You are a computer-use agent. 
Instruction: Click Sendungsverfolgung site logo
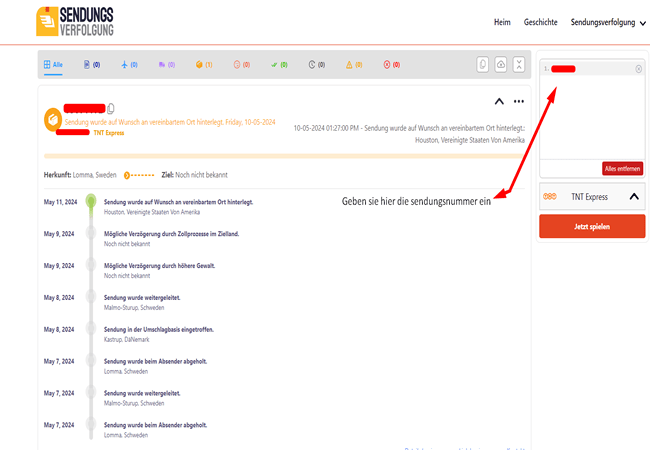pos(75,22)
